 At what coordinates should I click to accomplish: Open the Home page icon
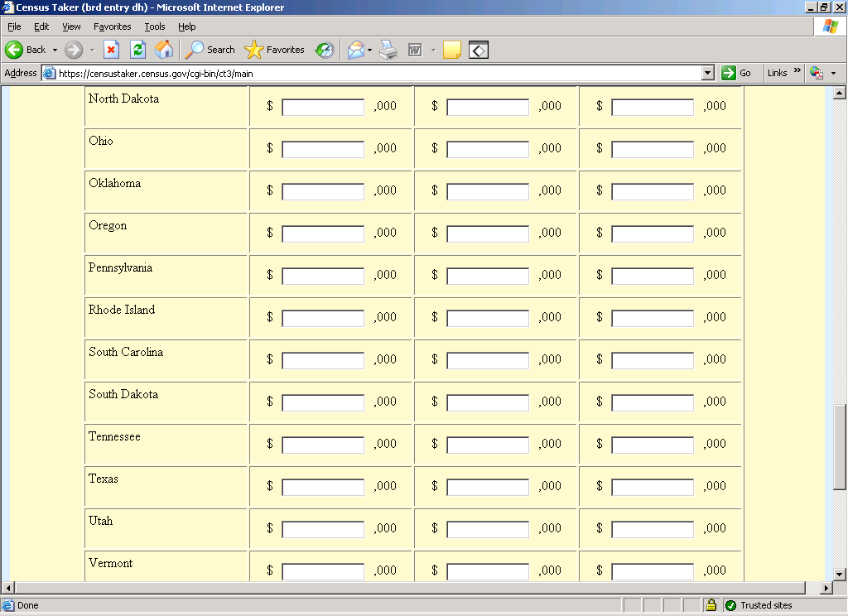pyautogui.click(x=164, y=50)
